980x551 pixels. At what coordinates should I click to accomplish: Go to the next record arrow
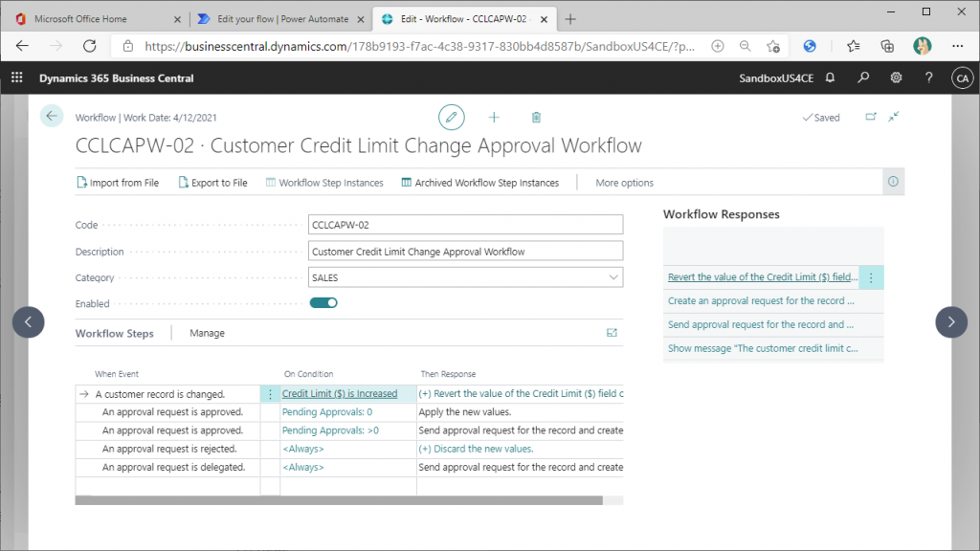coord(951,321)
